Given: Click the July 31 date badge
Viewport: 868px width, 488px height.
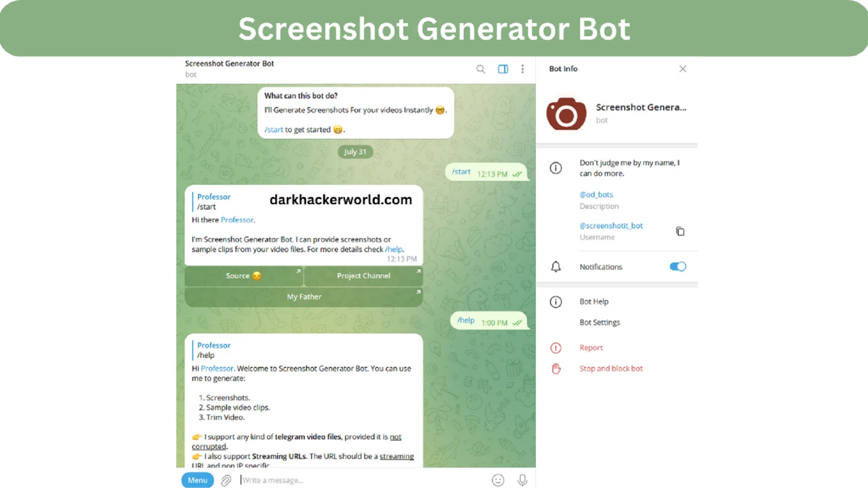Looking at the screenshot, I should click(x=355, y=152).
